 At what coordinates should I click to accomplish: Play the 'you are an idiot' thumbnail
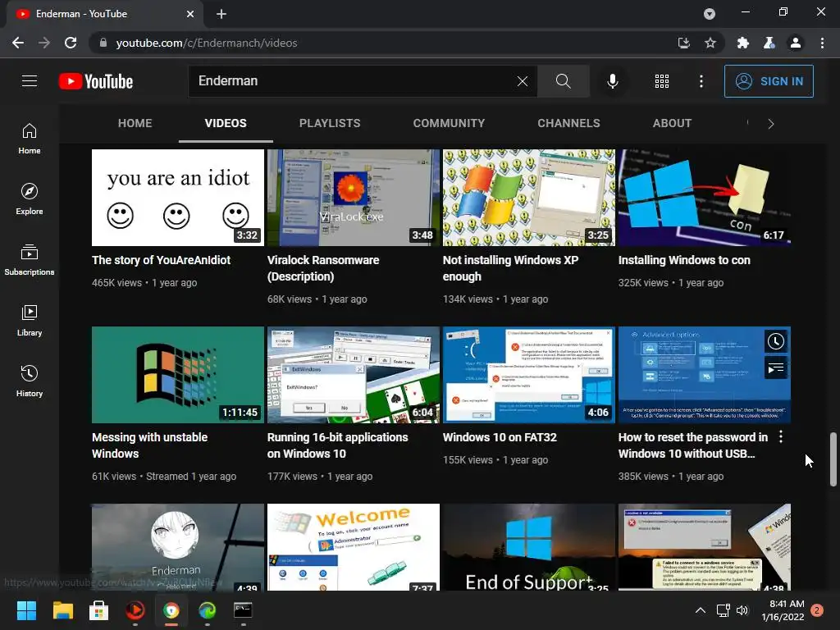tap(178, 198)
